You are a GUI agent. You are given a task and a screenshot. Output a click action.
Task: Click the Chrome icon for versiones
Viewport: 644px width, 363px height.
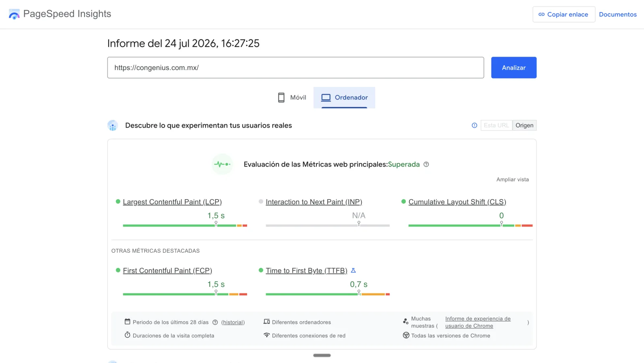406,335
